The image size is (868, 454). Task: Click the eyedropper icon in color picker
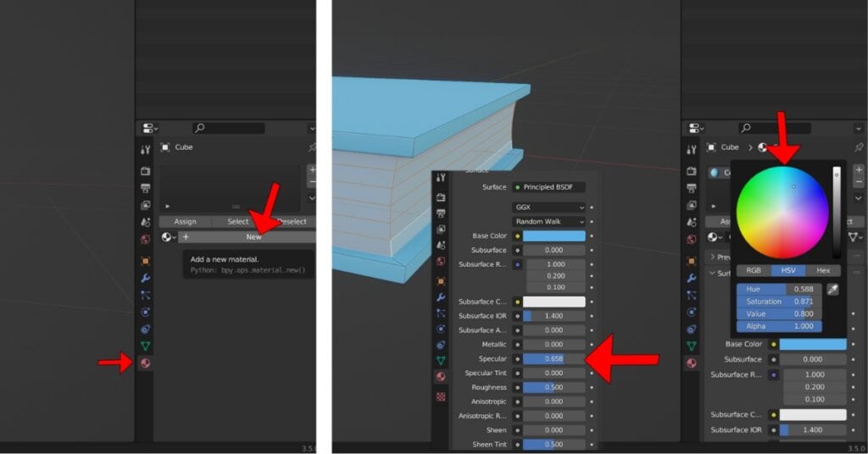[x=833, y=291]
